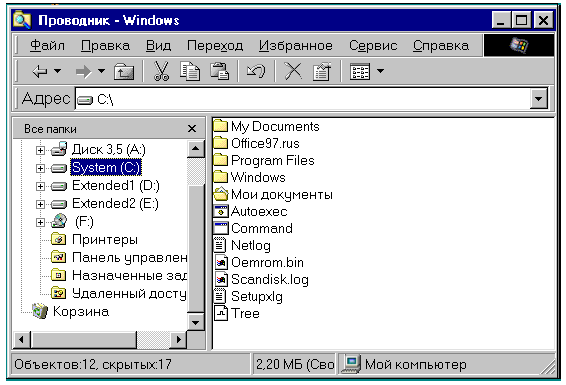The image size is (566, 385).
Task: Select the Autoexec file icon
Action: coord(221,211)
